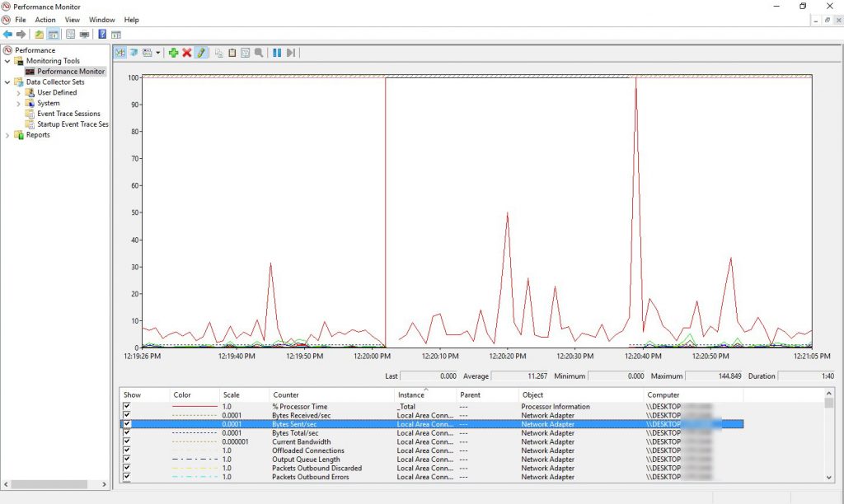Image resolution: width=844 pixels, height=504 pixels.
Task: Expand the User Defined tree node
Action: click(x=18, y=93)
